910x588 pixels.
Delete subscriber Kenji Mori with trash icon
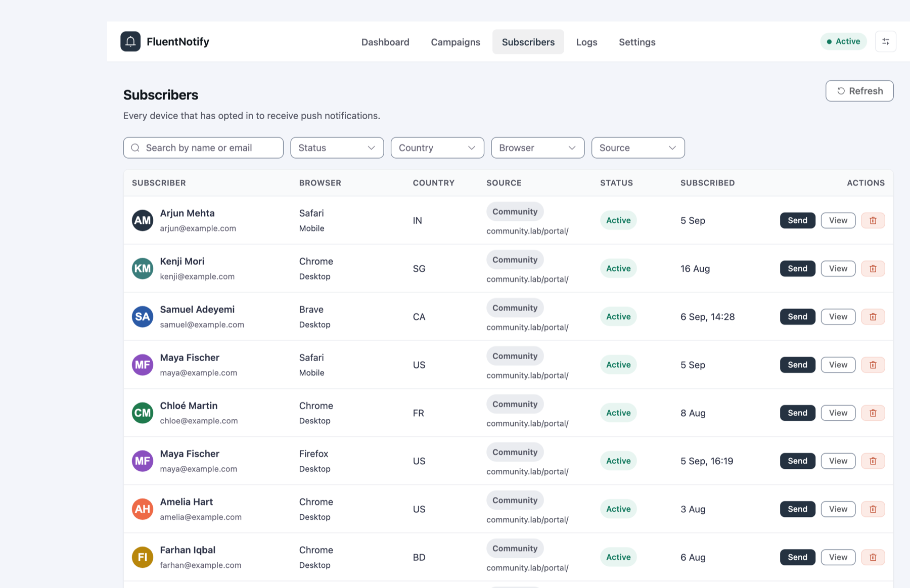(x=873, y=268)
